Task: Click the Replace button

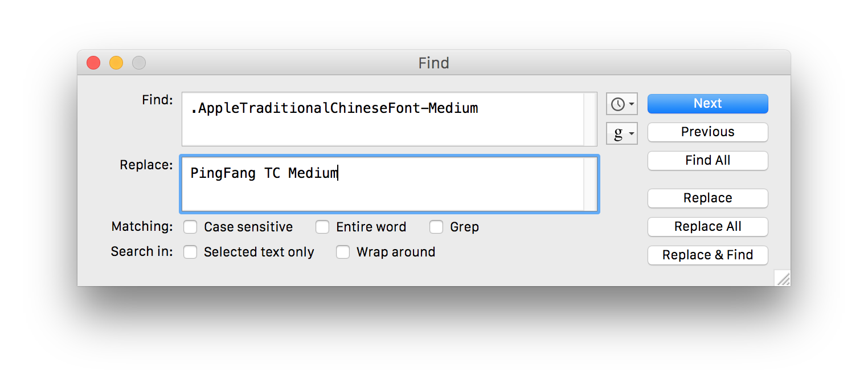Action: 707,198
